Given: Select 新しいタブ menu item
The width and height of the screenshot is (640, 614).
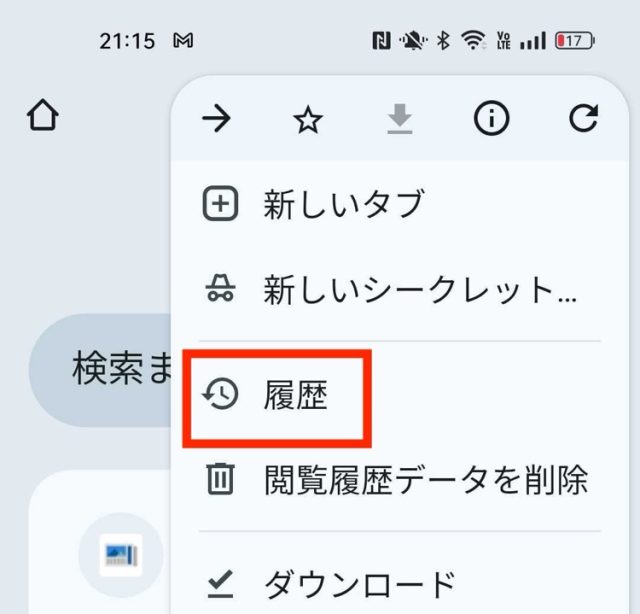Looking at the screenshot, I should (x=399, y=203).
